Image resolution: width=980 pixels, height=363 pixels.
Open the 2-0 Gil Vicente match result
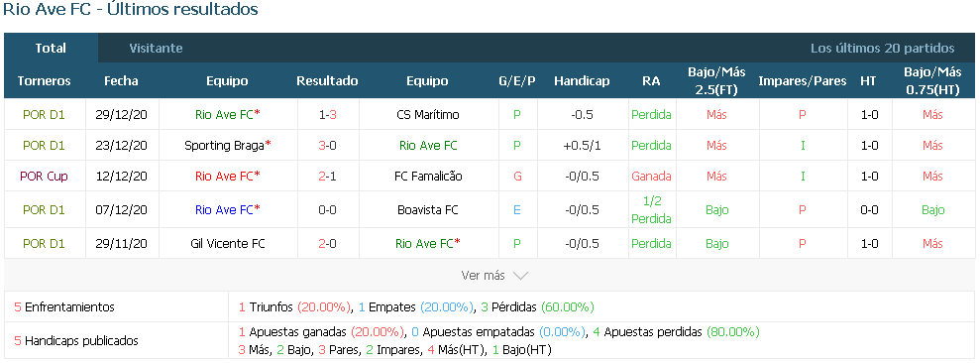coord(328,243)
